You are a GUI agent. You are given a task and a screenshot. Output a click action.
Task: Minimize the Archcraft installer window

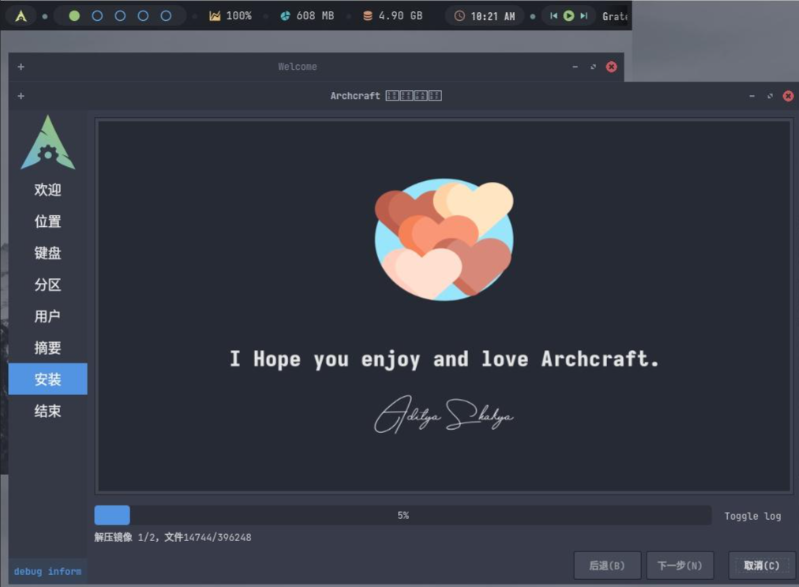pyautogui.click(x=752, y=96)
